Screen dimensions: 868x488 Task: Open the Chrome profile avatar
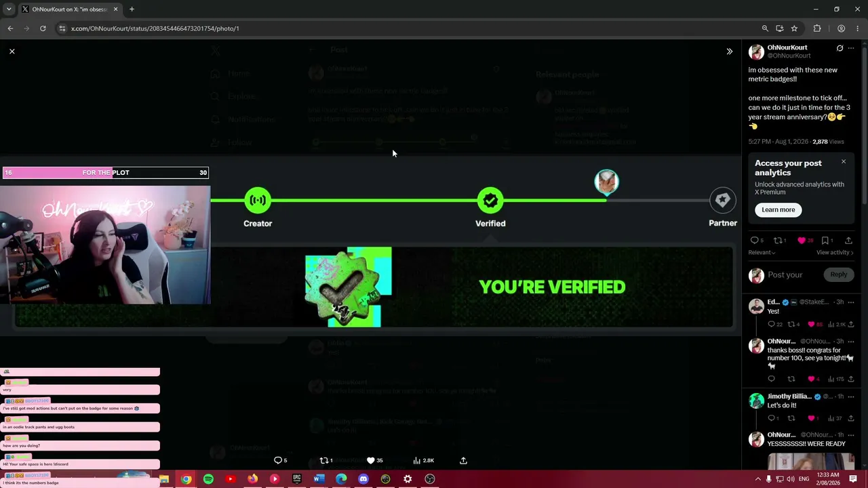841,28
